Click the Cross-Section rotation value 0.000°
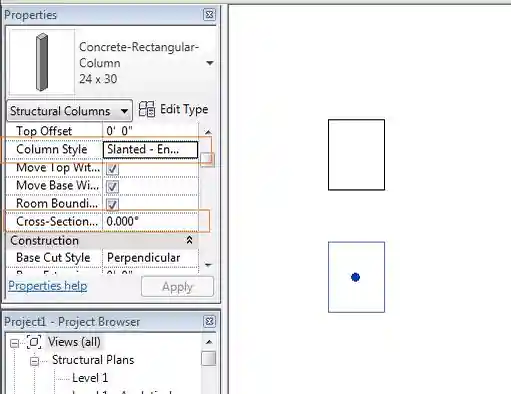This screenshot has height=394, width=511. [x=150, y=221]
